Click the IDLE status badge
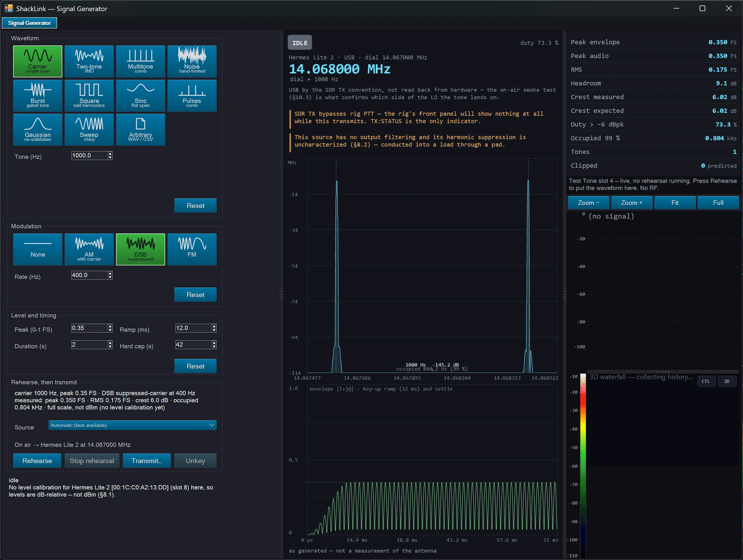This screenshot has width=743, height=560. point(300,43)
